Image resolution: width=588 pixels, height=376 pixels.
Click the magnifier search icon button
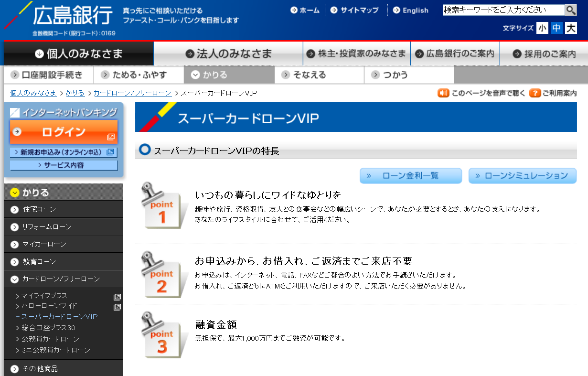(x=571, y=10)
